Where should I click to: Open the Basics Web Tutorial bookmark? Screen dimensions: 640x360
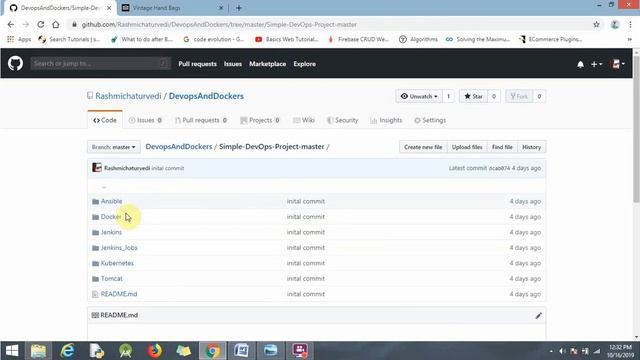(287, 39)
